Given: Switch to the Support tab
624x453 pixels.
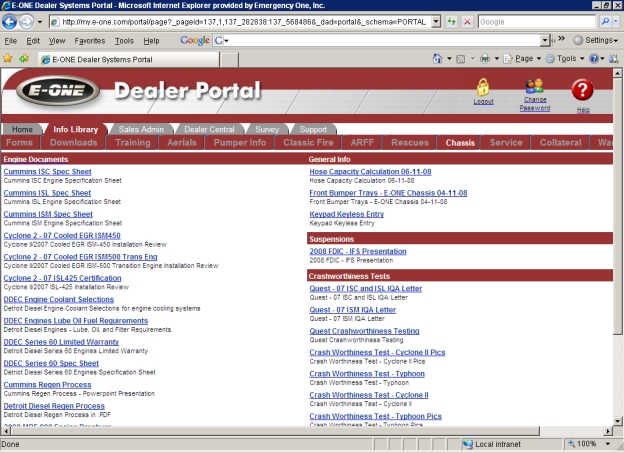Looking at the screenshot, I should click(x=313, y=129).
